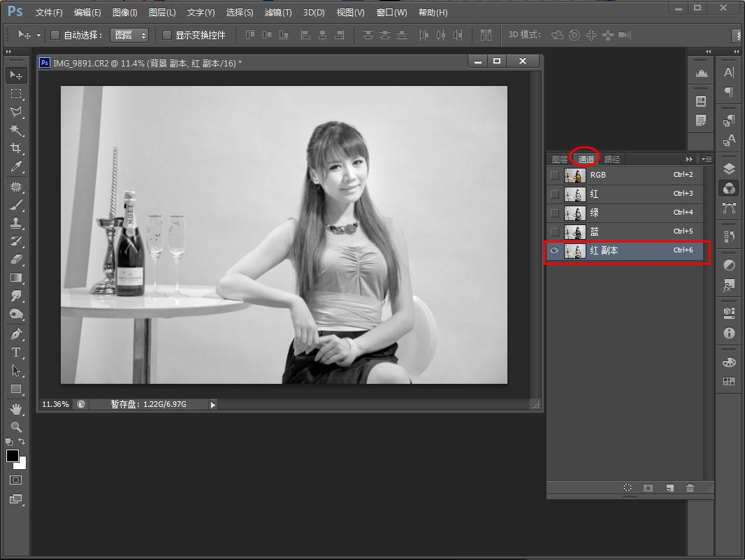745x560 pixels.
Task: Load channel as selection icon
Action: (x=628, y=488)
